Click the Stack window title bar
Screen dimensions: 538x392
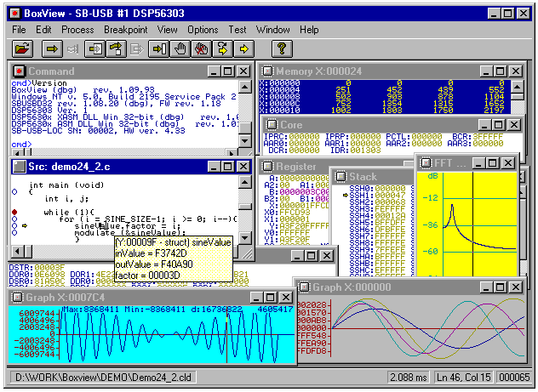pyautogui.click(x=372, y=177)
